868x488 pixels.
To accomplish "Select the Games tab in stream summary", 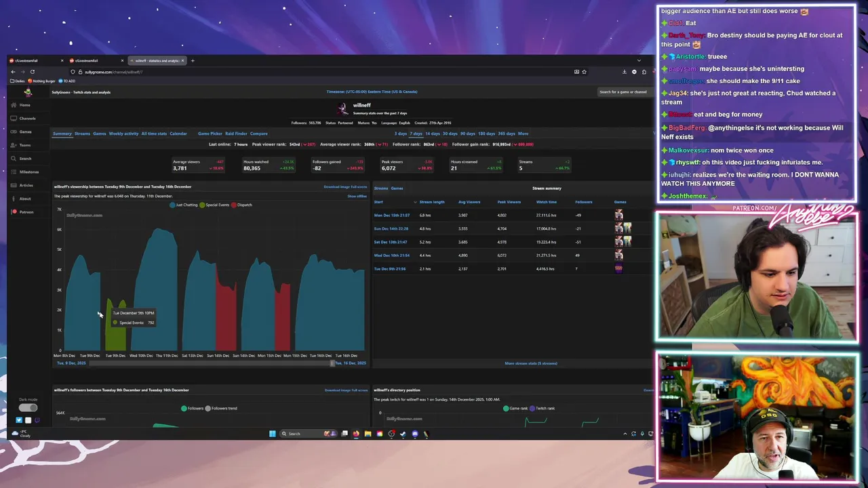I will 397,188.
